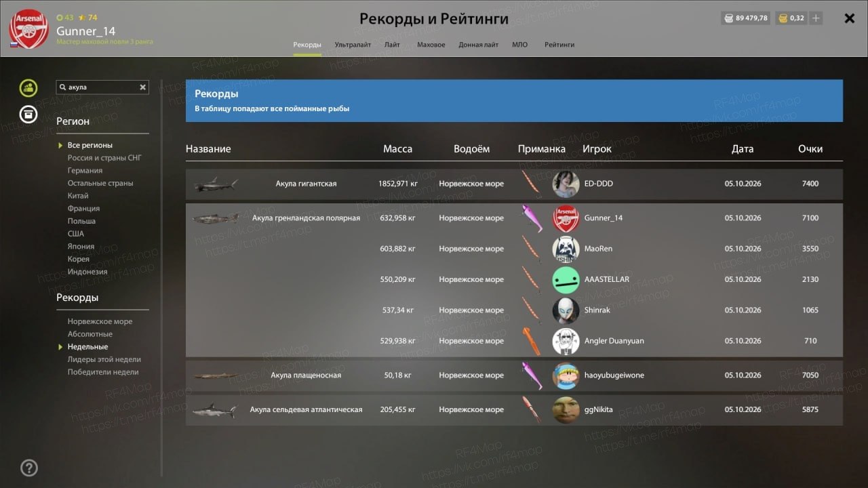
Task: Click the haoyubugeiwone player avatar
Action: tap(566, 375)
